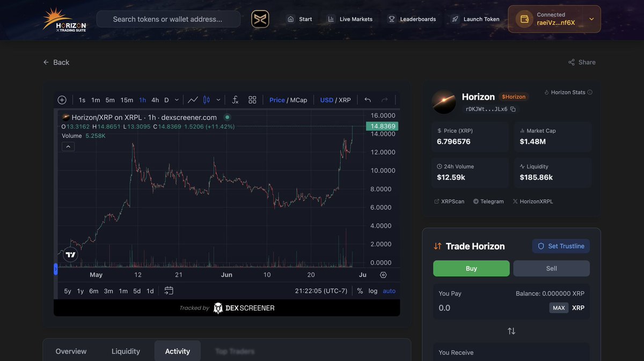This screenshot has height=361, width=644.
Task: Open the indicators fx icon
Action: (235, 100)
